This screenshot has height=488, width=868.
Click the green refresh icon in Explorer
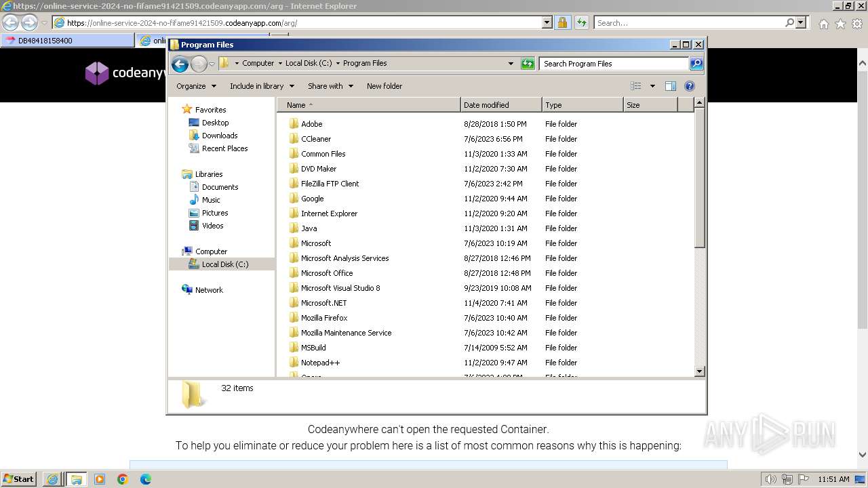(x=528, y=64)
